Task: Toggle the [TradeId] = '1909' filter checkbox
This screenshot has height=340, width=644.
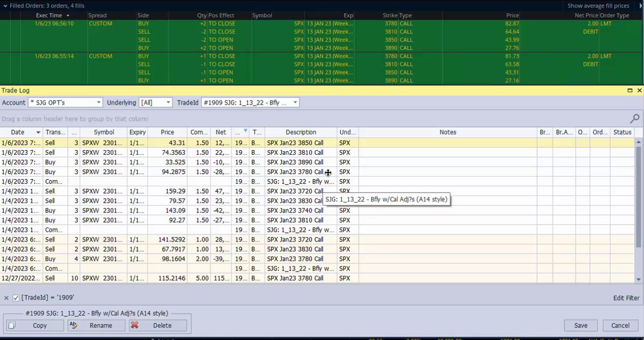Action: click(16, 298)
